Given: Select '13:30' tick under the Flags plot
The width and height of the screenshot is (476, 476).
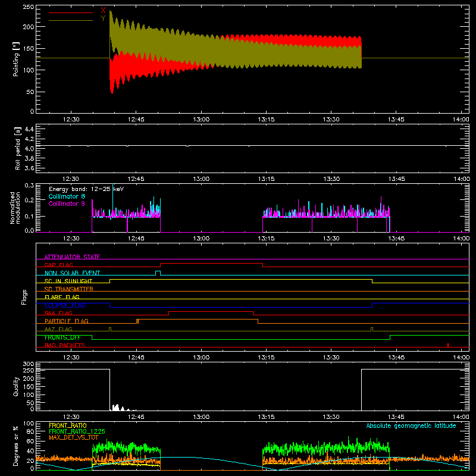Looking at the screenshot, I should point(331,358).
